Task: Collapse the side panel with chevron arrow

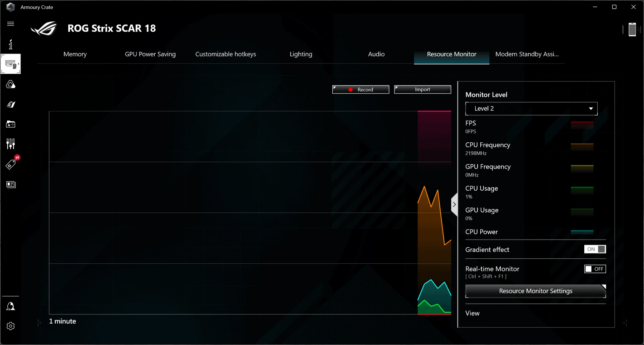Action: [x=454, y=204]
